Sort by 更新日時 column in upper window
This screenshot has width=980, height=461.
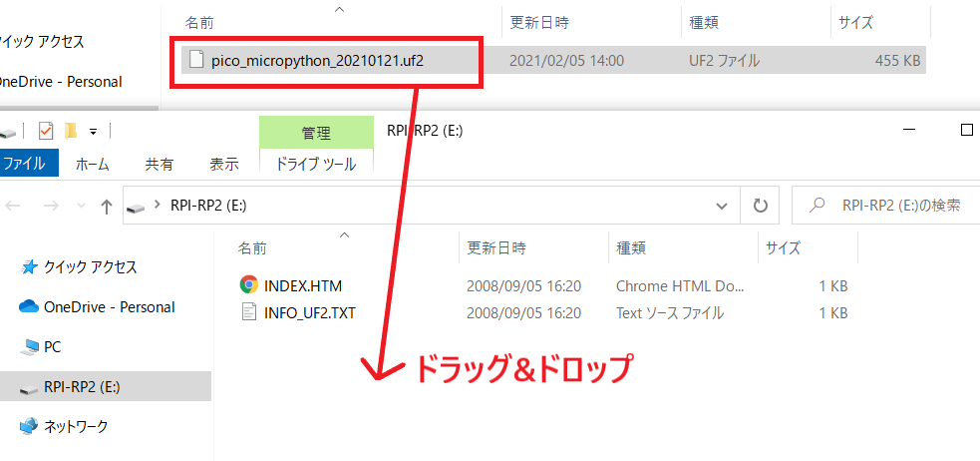(x=538, y=23)
